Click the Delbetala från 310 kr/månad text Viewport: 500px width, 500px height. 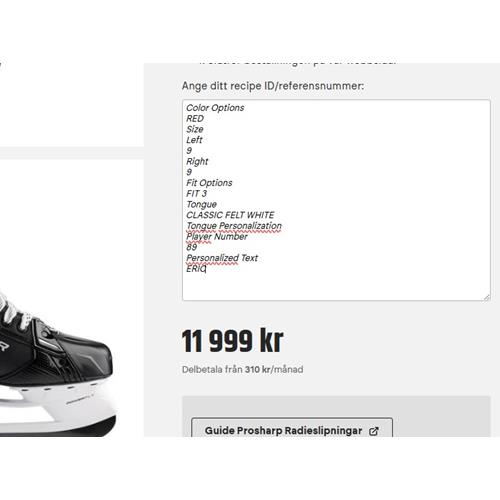pyautogui.click(x=242, y=369)
